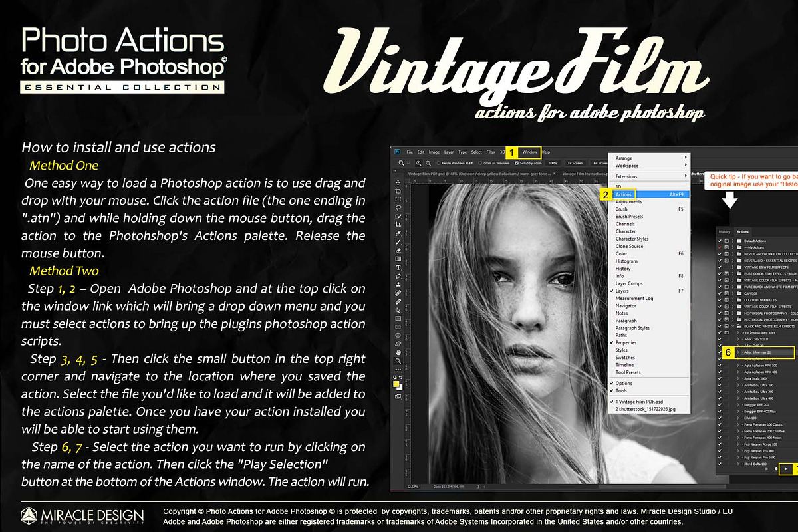The width and height of the screenshot is (798, 532).
Task: Select the Brush tool
Action: point(398,242)
